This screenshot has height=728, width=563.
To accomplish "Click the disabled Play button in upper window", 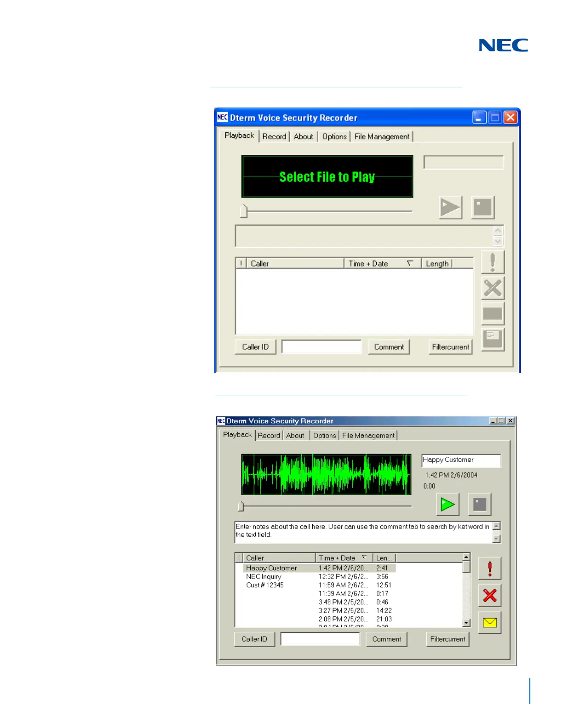I will point(450,207).
